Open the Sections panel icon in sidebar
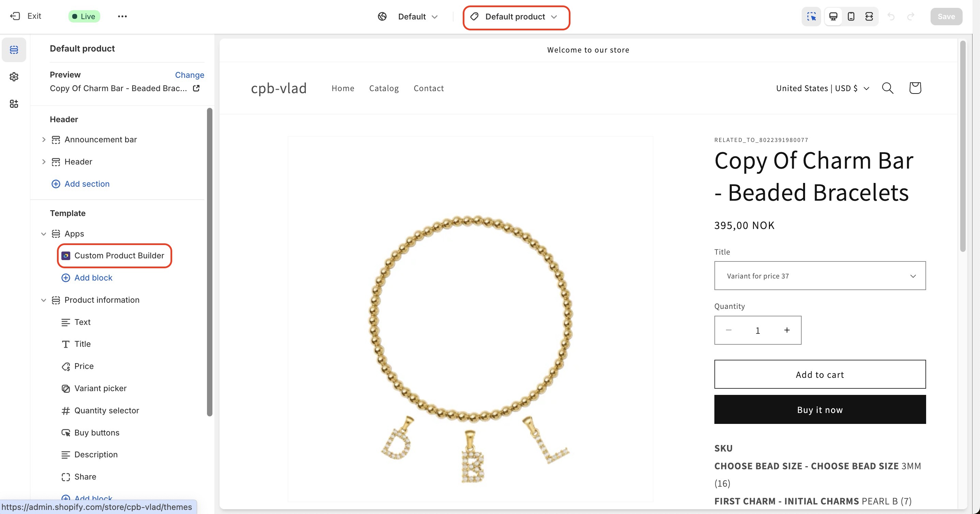Image resolution: width=980 pixels, height=514 pixels. (x=14, y=50)
